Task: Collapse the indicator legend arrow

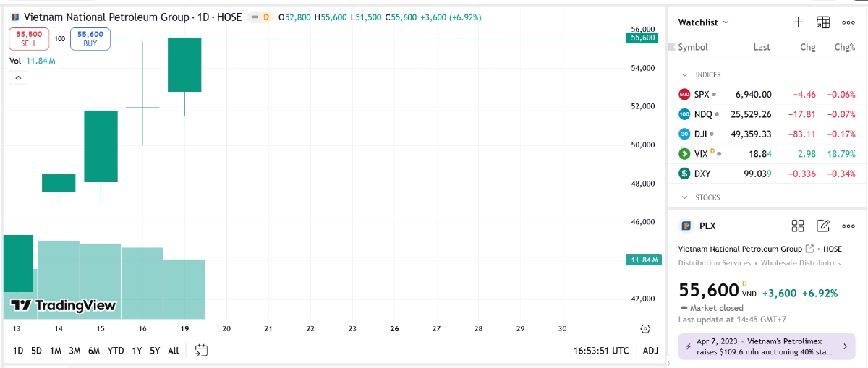Action: click(18, 77)
